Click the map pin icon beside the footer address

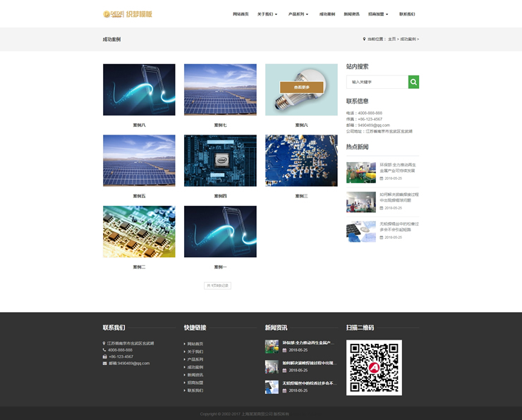[x=104, y=343]
